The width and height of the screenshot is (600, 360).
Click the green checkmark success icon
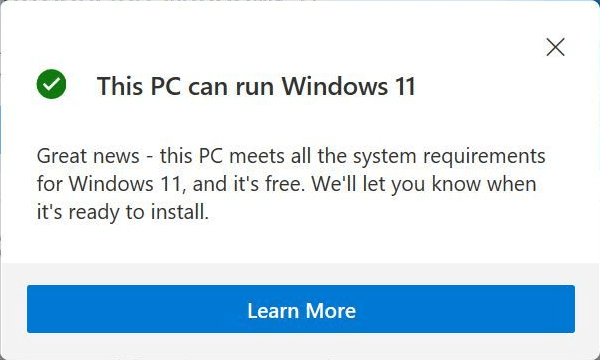click(x=51, y=84)
